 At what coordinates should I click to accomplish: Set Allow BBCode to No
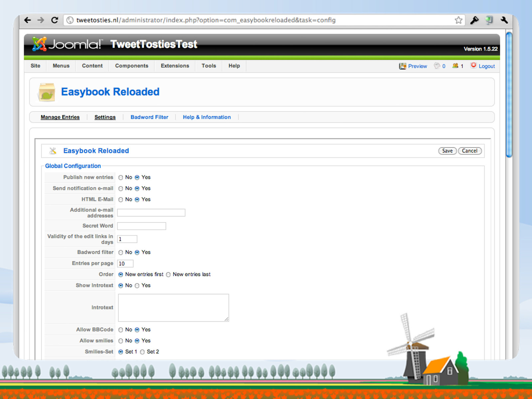121,330
